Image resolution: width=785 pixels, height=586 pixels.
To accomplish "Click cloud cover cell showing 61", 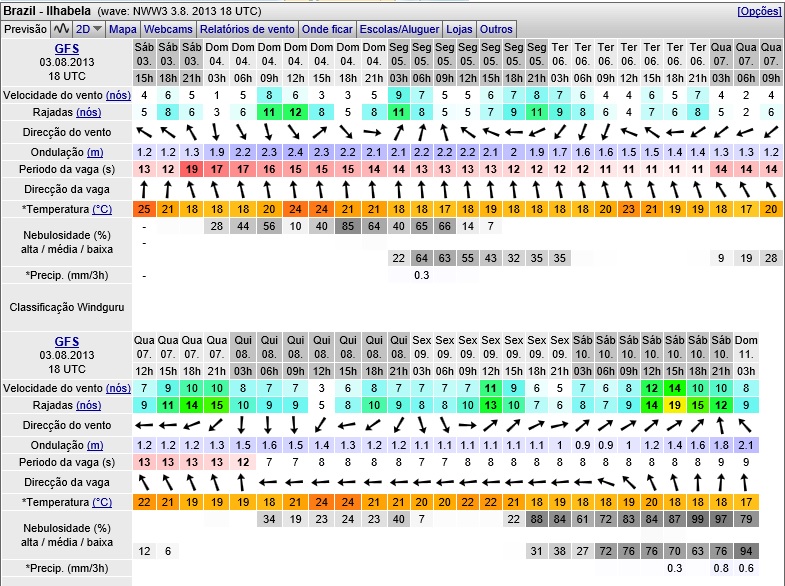I will tap(582, 519).
